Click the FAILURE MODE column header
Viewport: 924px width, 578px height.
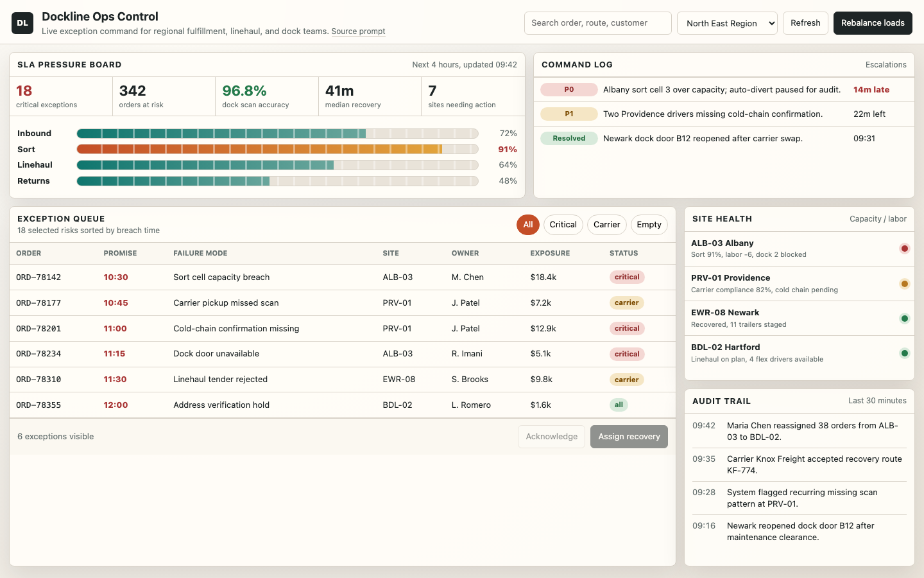200,254
